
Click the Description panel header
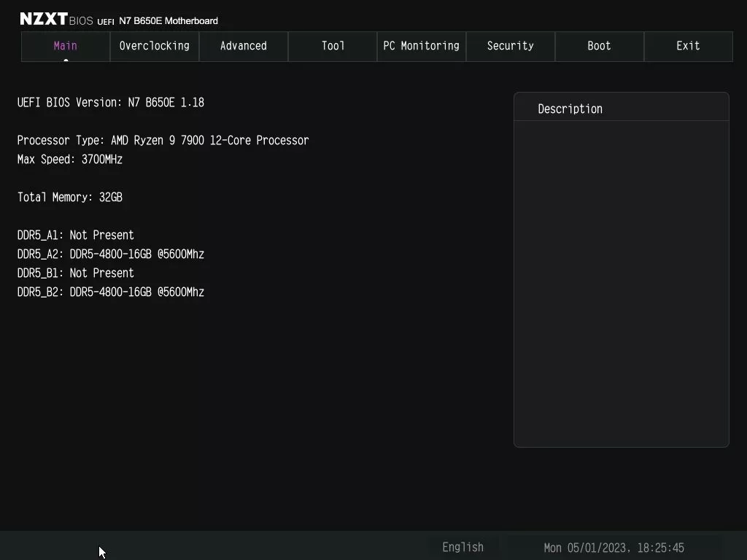570,108
